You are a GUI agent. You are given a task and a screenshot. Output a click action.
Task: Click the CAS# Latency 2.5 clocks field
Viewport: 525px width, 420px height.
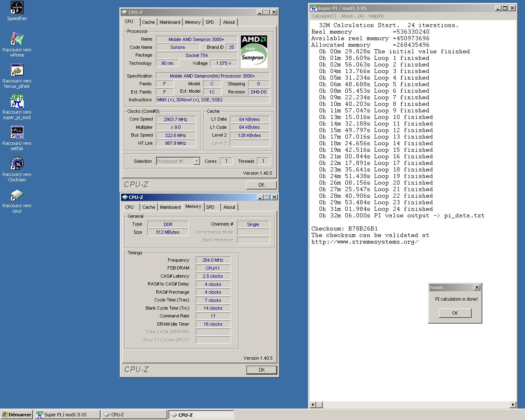[x=213, y=276]
